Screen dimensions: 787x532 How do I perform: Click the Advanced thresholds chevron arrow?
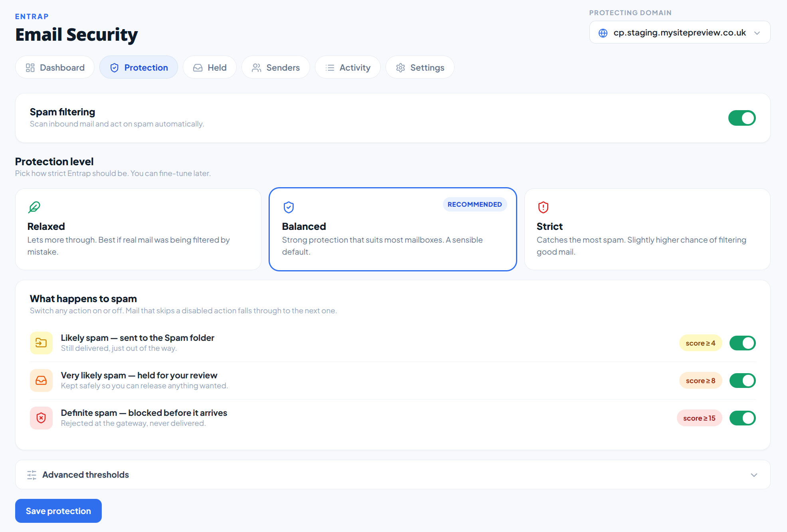(x=754, y=475)
